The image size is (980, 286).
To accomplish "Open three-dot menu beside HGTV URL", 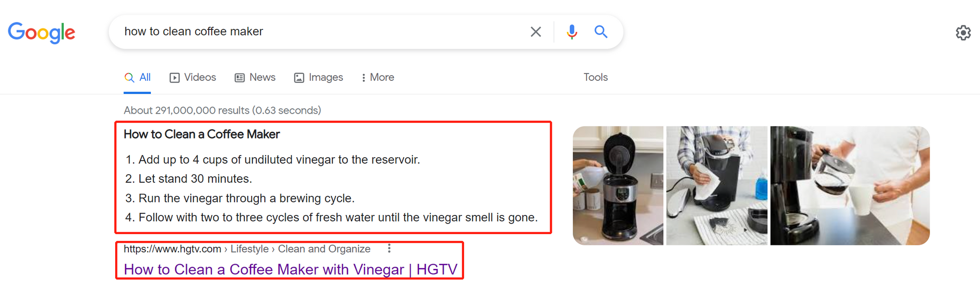I will [389, 249].
